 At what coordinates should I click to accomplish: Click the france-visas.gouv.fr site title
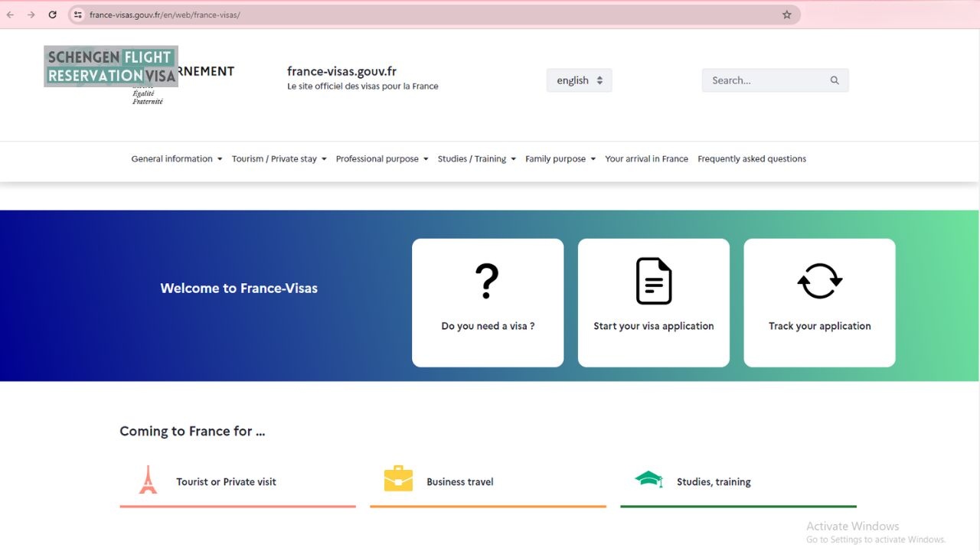tap(341, 71)
